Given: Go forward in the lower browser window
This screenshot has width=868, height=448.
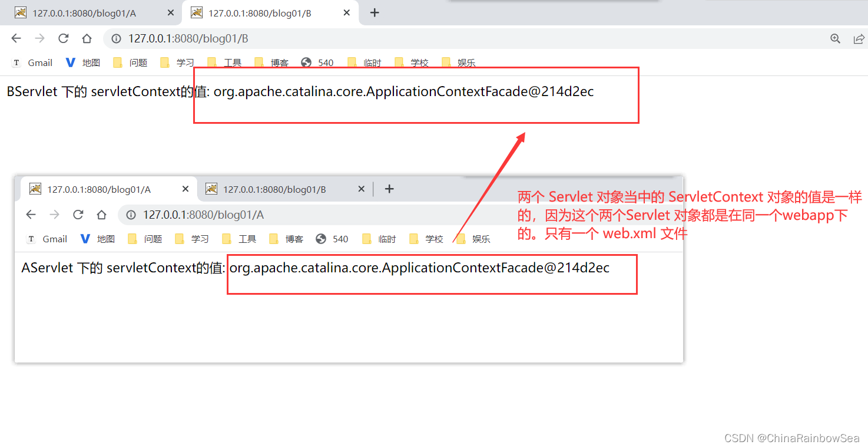Looking at the screenshot, I should tap(54, 215).
